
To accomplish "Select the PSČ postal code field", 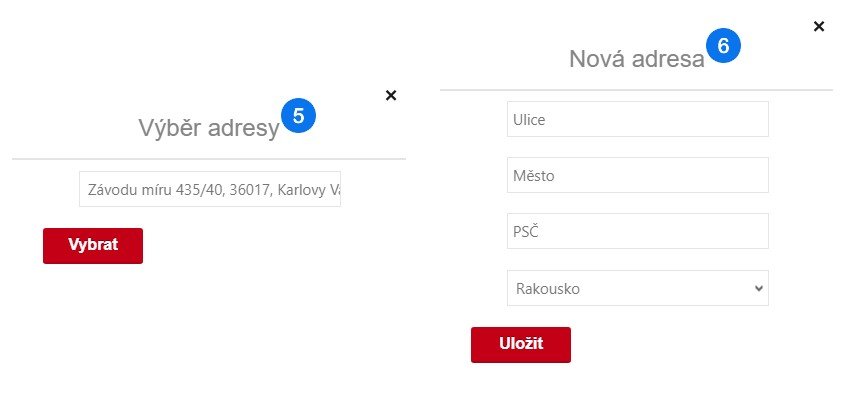I will click(x=637, y=231).
